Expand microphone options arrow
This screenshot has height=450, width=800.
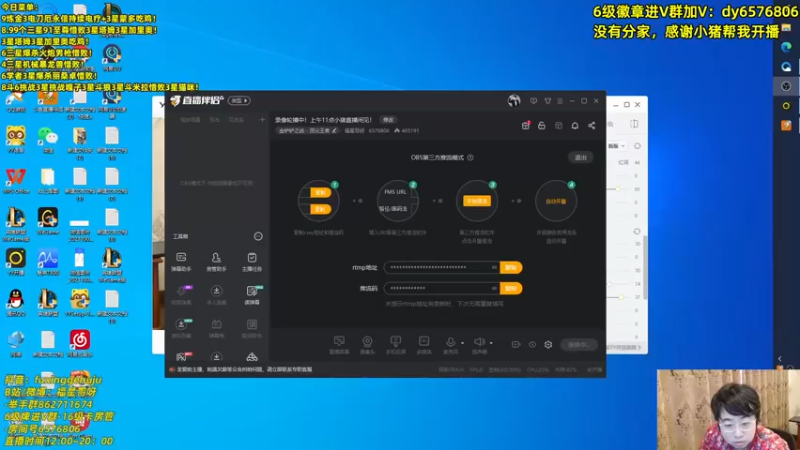pos(463,343)
